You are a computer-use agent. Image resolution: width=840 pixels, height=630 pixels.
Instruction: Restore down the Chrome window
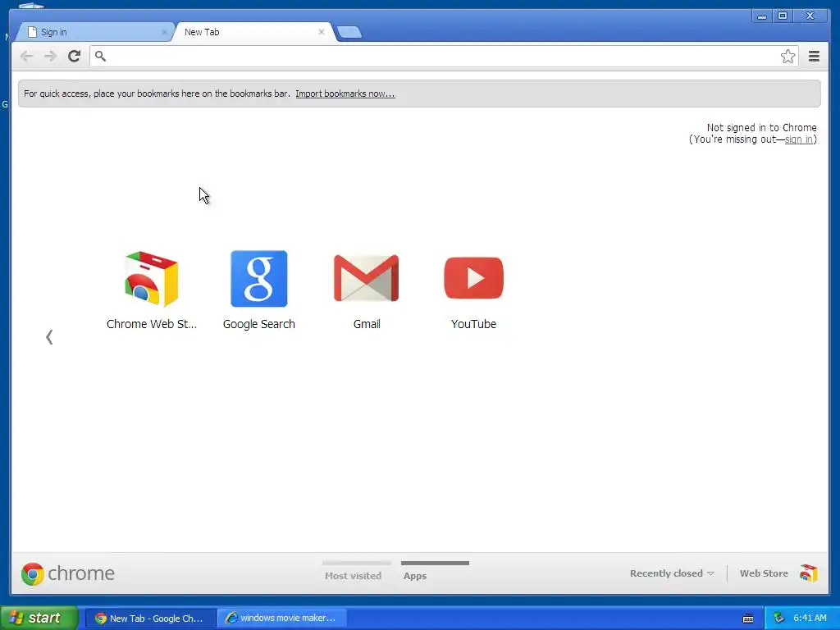click(782, 16)
